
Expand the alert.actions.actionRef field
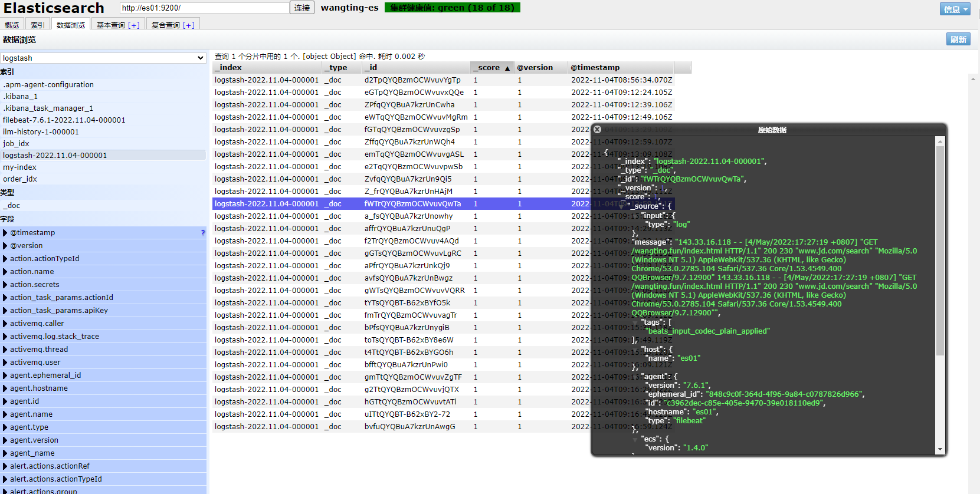click(5, 466)
